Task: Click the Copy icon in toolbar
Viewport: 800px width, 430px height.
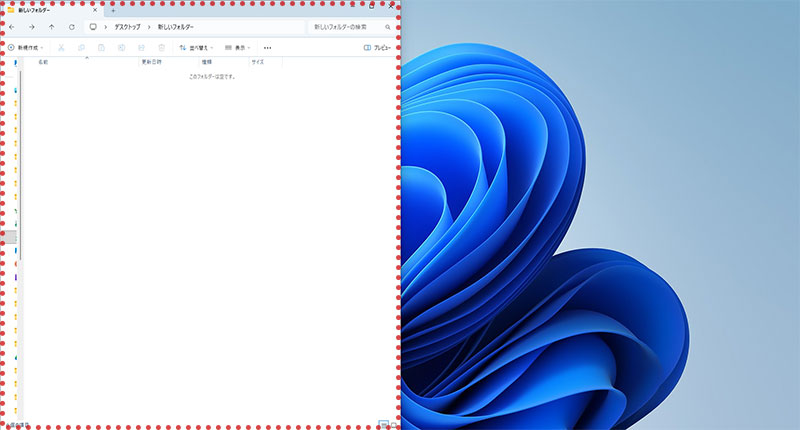Action: [81, 47]
